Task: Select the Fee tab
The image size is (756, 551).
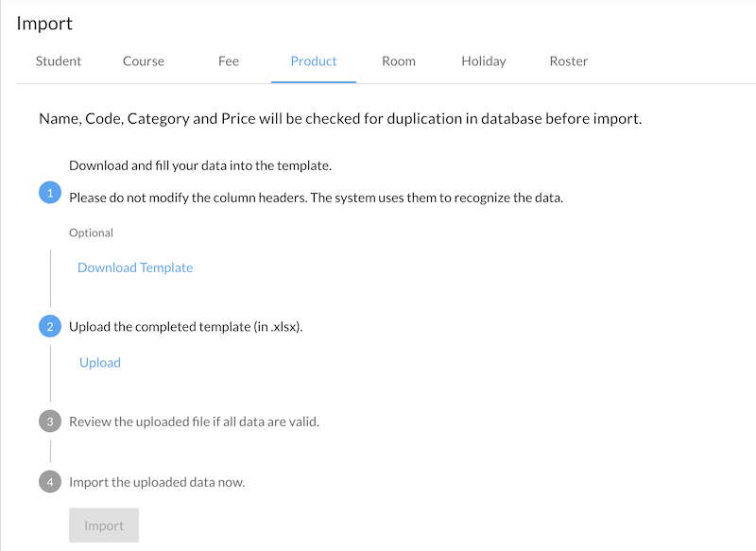Action: point(229,61)
